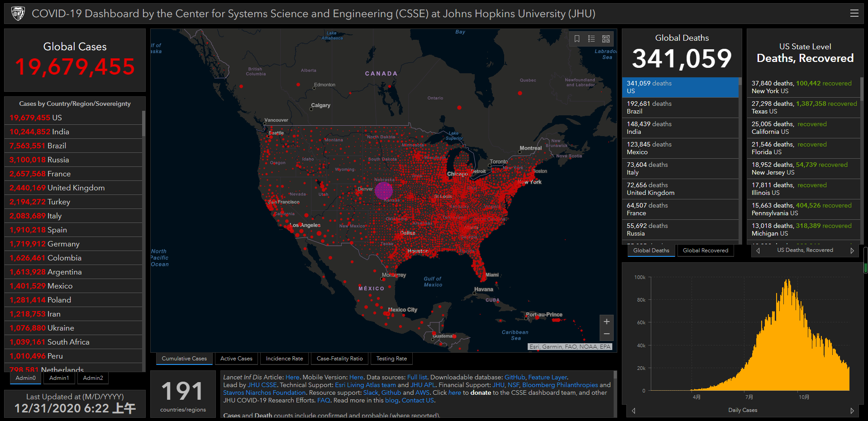This screenshot has height=421, width=868.
Task: Open the Slack resource support link
Action: point(371,393)
